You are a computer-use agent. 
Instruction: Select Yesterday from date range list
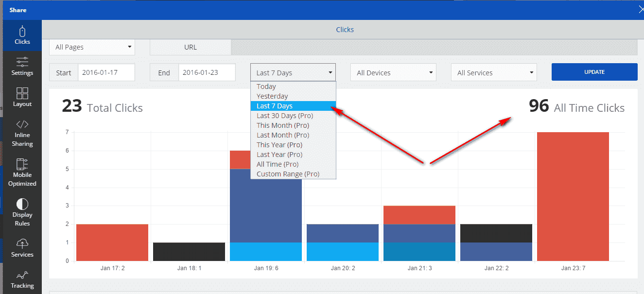point(272,96)
